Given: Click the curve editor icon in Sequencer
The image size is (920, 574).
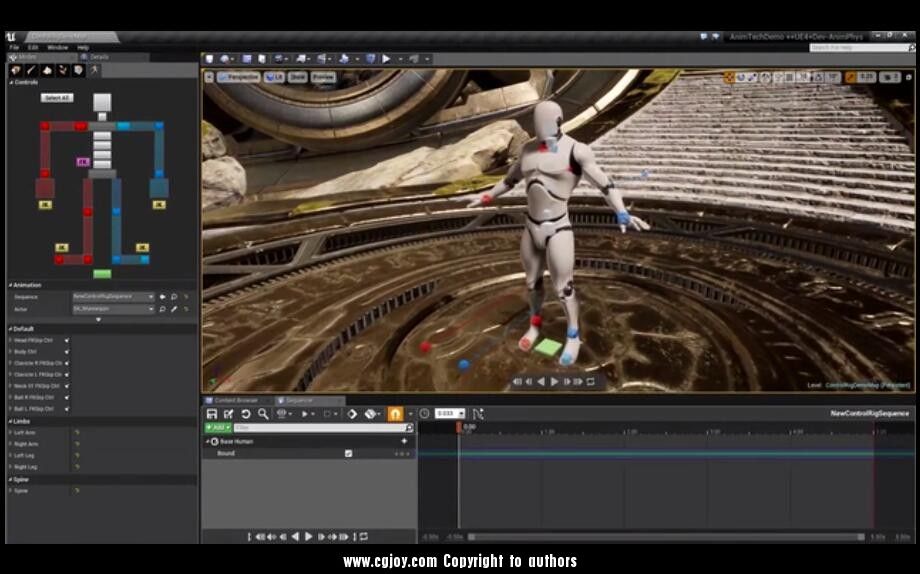Looking at the screenshot, I should [x=478, y=414].
